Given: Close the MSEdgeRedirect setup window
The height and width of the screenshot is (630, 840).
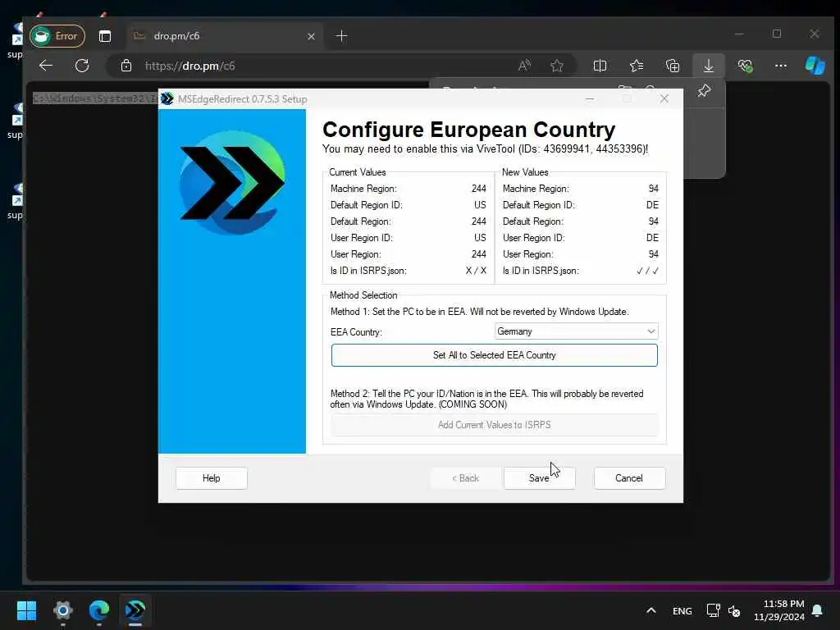Looking at the screenshot, I should click(x=664, y=98).
